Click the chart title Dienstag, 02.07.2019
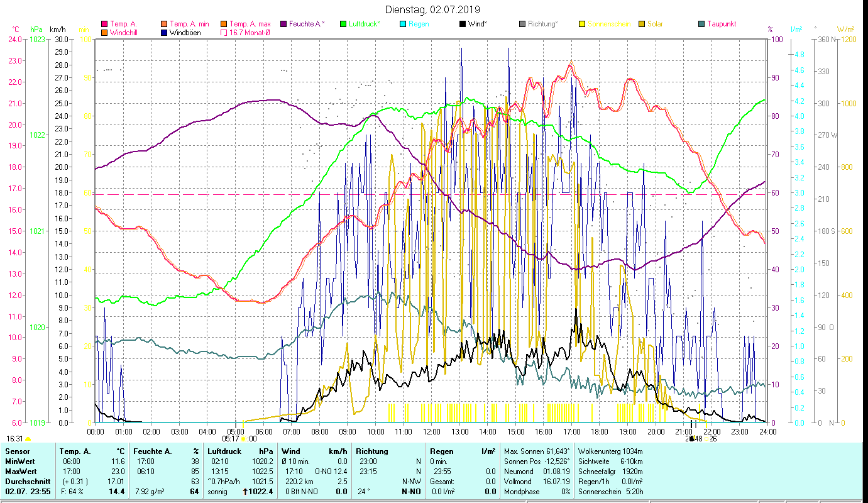This screenshot has height=503, width=868. (432, 9)
